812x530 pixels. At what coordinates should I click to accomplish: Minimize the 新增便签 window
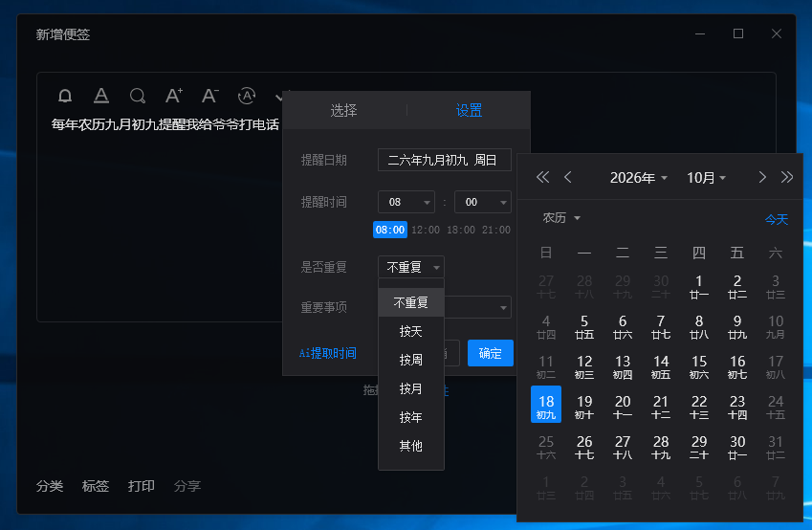click(x=700, y=33)
